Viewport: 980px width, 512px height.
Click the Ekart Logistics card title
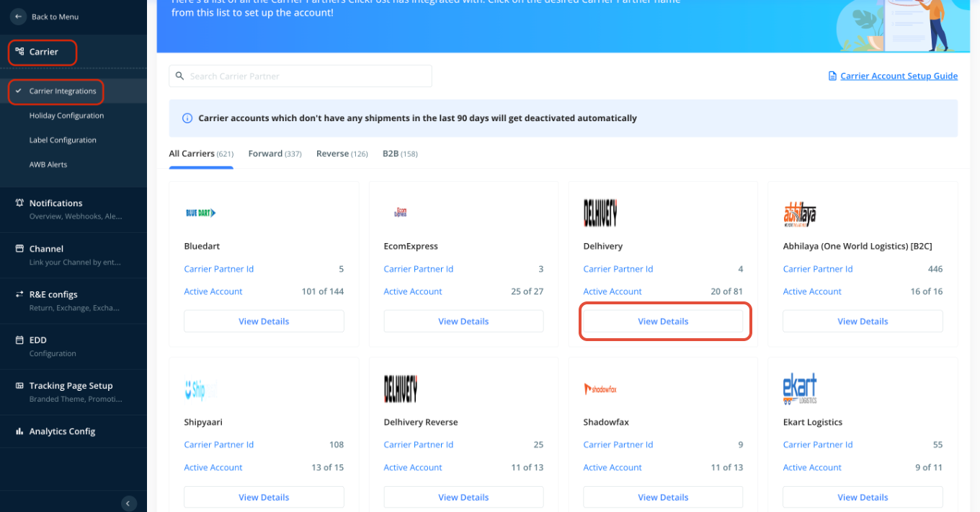[x=813, y=422]
